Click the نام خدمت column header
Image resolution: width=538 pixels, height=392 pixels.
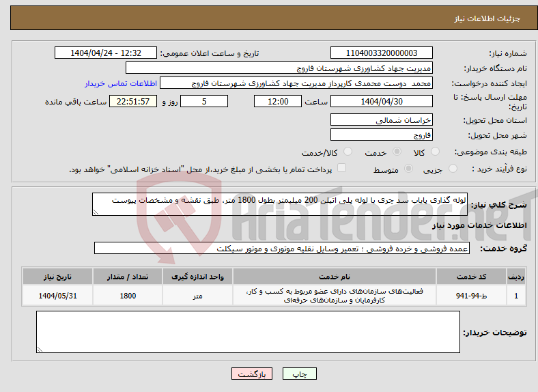[x=334, y=277]
